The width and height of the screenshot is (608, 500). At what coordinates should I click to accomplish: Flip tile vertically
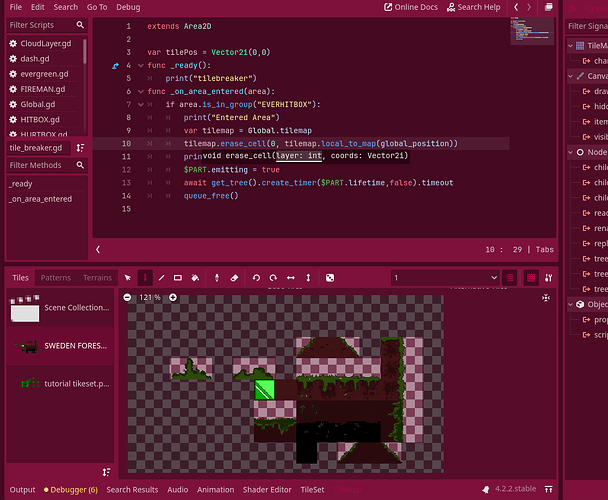[308, 278]
